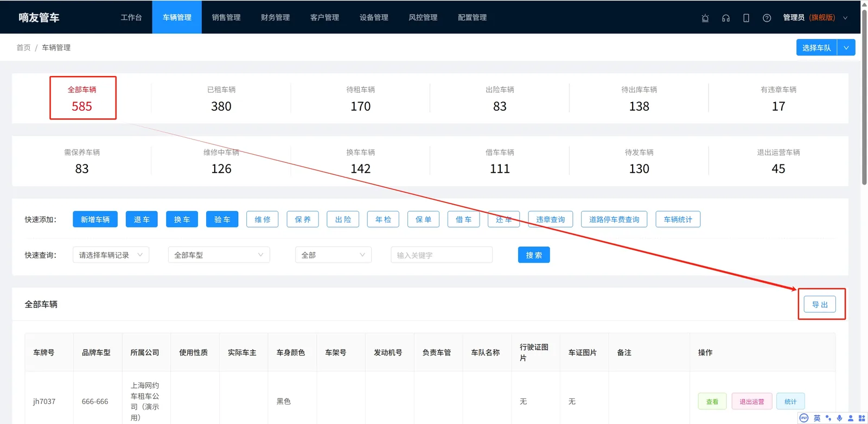The image size is (868, 424).
Task: Go to 财务管理 in top navigation
Action: 276,17
